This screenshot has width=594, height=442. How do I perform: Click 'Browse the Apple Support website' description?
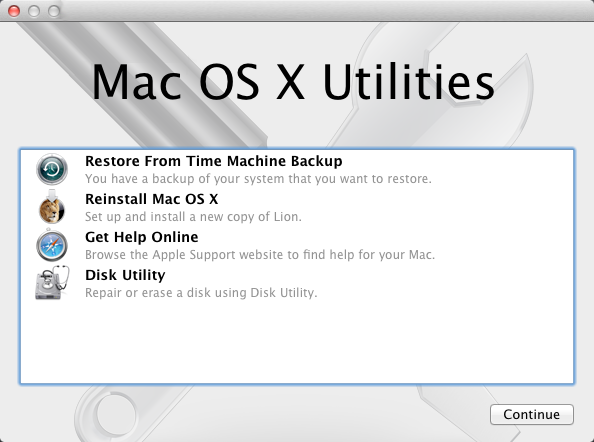pos(260,255)
